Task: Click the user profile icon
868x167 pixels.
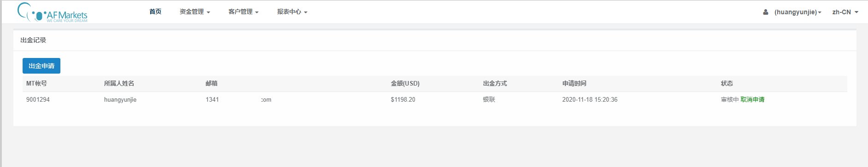Action: [x=766, y=12]
